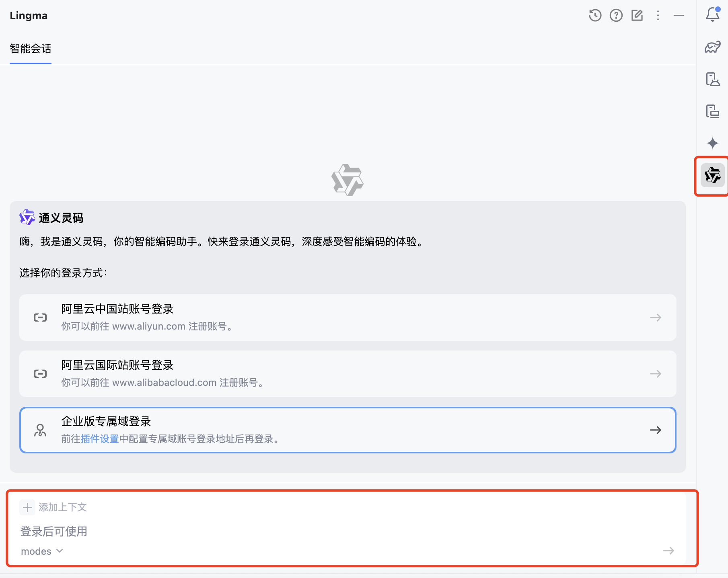
Task: Click the 选择你的登录方式 text
Action: pyautogui.click(x=64, y=273)
